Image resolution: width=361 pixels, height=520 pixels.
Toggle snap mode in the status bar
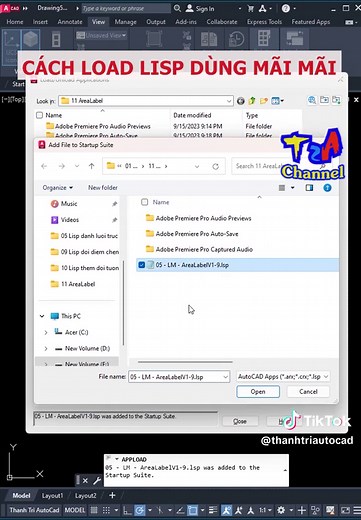pos(106,510)
